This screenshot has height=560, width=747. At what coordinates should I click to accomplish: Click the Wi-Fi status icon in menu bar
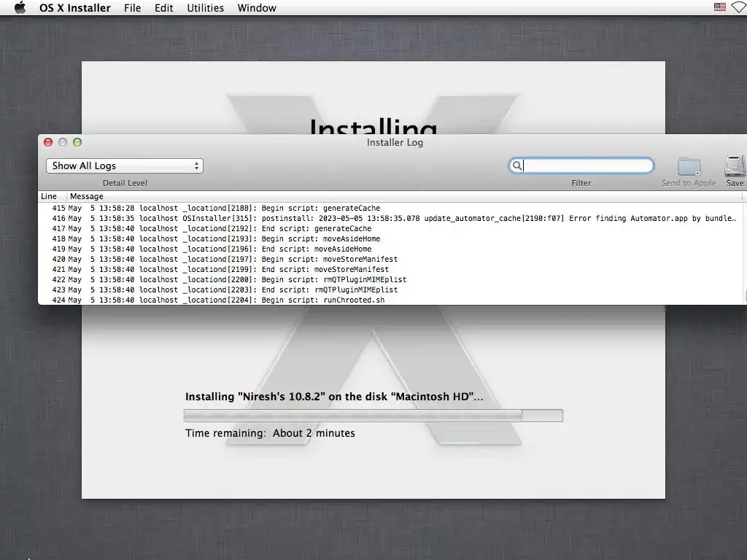click(x=740, y=7)
